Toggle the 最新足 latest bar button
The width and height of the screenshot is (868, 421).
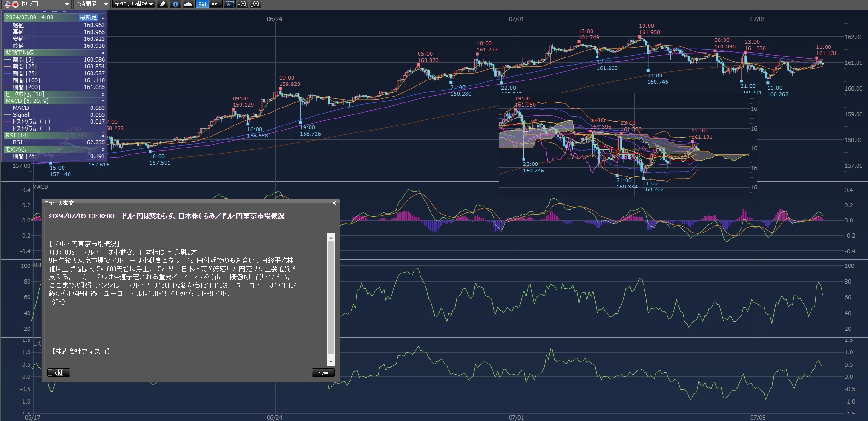tap(88, 17)
